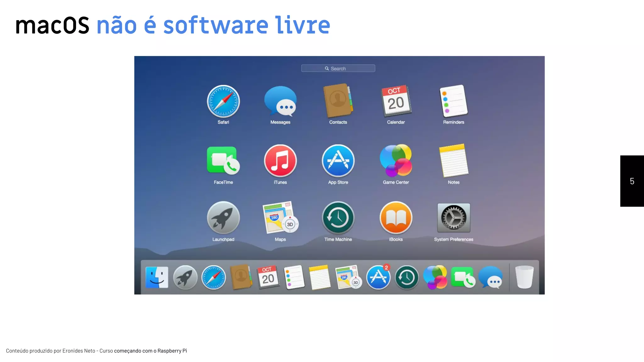
Task: Click the slide number 5 box
Action: [632, 181]
